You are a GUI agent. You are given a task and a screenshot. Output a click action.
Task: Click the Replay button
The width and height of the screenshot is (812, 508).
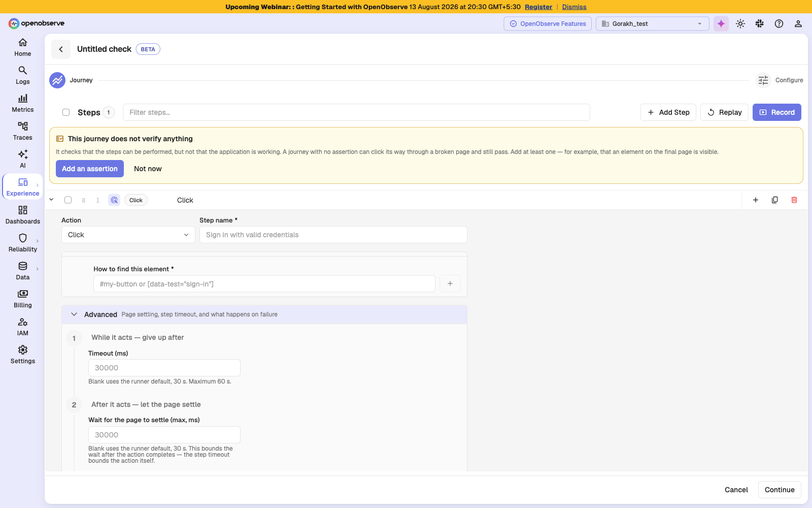[x=724, y=112]
